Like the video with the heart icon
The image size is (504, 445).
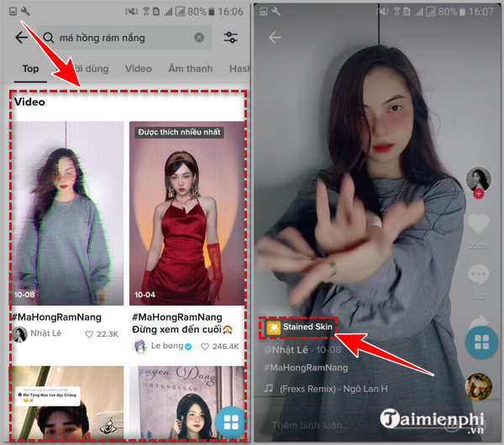pyautogui.click(x=479, y=223)
